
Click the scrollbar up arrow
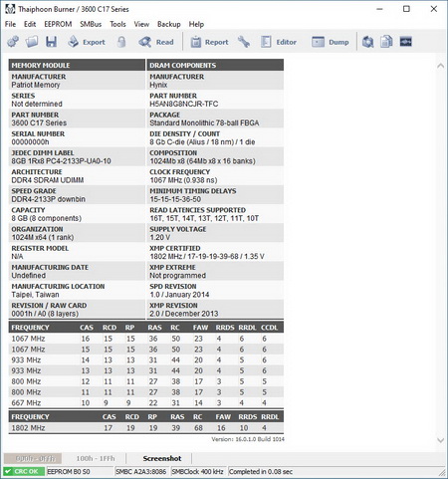point(440,66)
